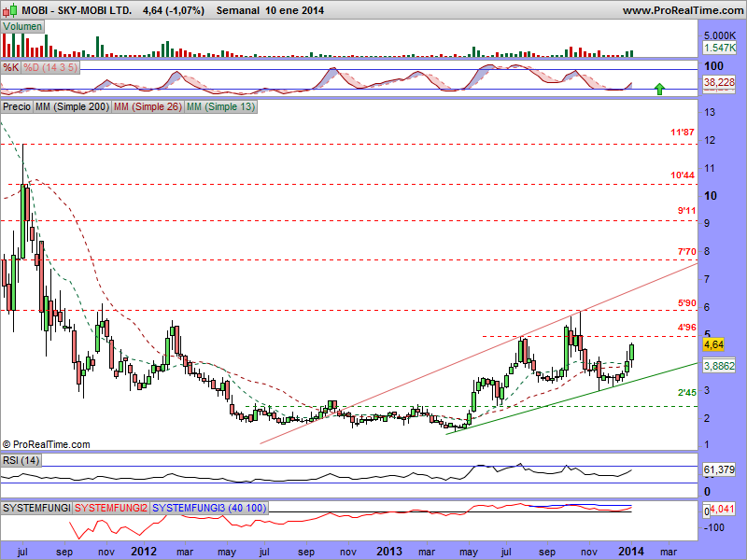Click the 5'90 level label

point(686,302)
